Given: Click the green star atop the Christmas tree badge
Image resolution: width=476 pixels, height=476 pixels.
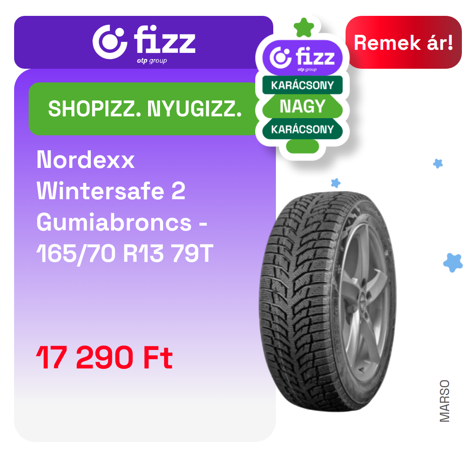Looking at the screenshot, I should point(304,28).
